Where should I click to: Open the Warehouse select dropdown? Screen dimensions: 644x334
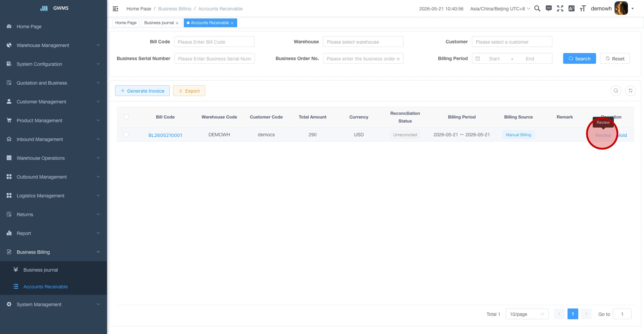click(x=363, y=42)
